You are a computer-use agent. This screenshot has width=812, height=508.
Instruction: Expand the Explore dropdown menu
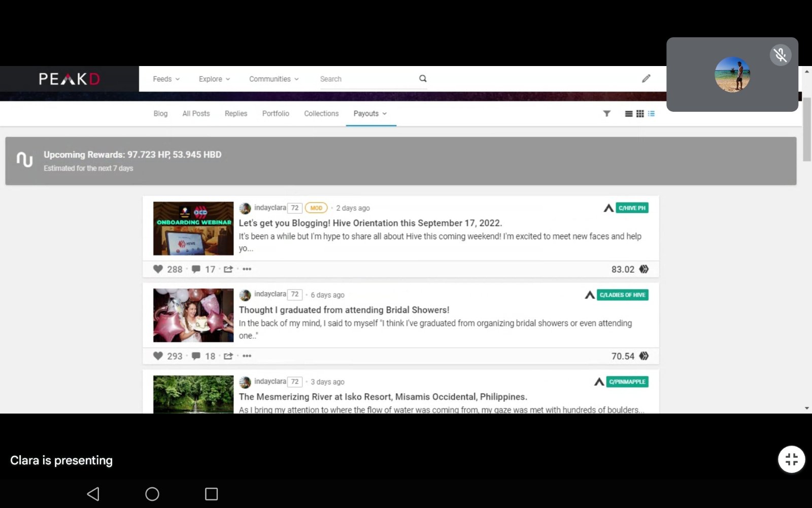coord(214,79)
